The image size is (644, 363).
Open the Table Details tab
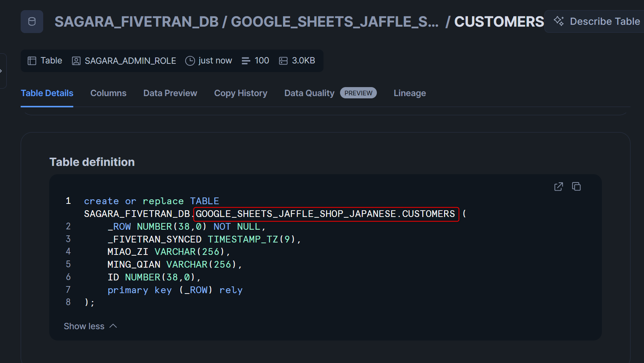(47, 93)
